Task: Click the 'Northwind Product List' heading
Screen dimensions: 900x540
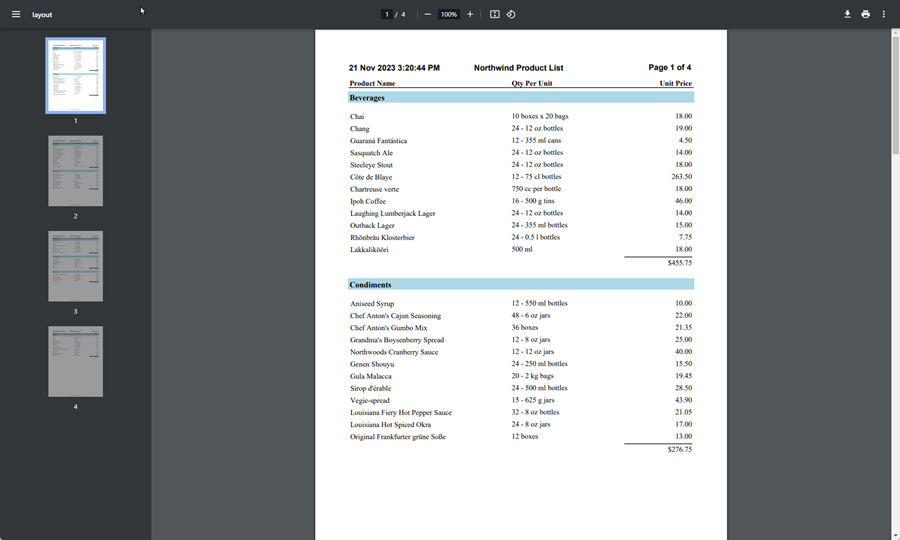Action: tap(518, 68)
